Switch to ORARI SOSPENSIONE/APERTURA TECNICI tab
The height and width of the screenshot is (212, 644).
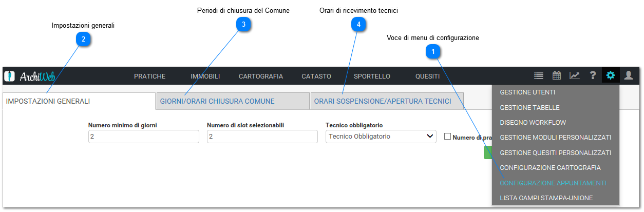click(387, 101)
